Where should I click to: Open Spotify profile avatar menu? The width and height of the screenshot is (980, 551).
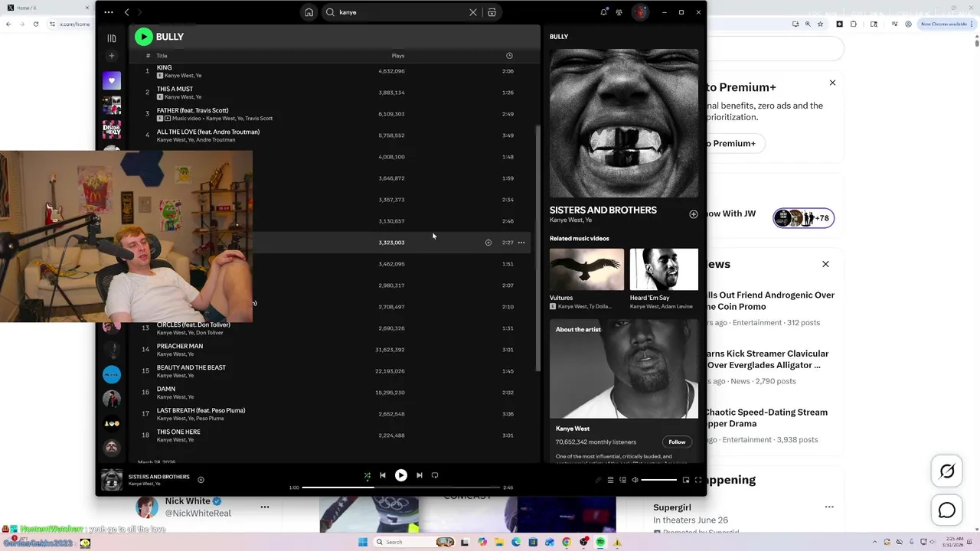641,12
